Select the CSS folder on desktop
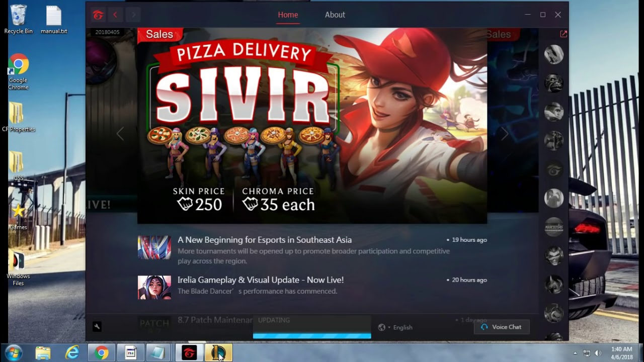644x362 pixels. 19,166
